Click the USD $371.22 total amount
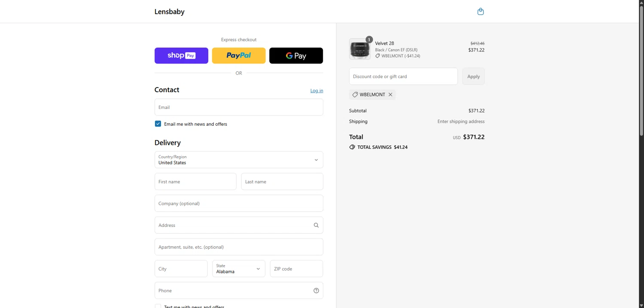The image size is (644, 308). [469, 137]
